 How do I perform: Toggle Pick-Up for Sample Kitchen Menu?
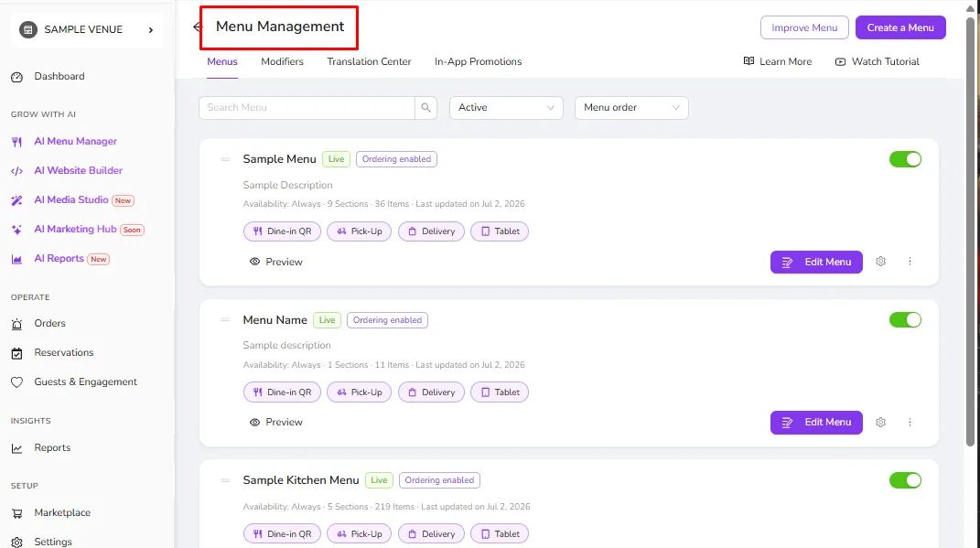coord(359,533)
